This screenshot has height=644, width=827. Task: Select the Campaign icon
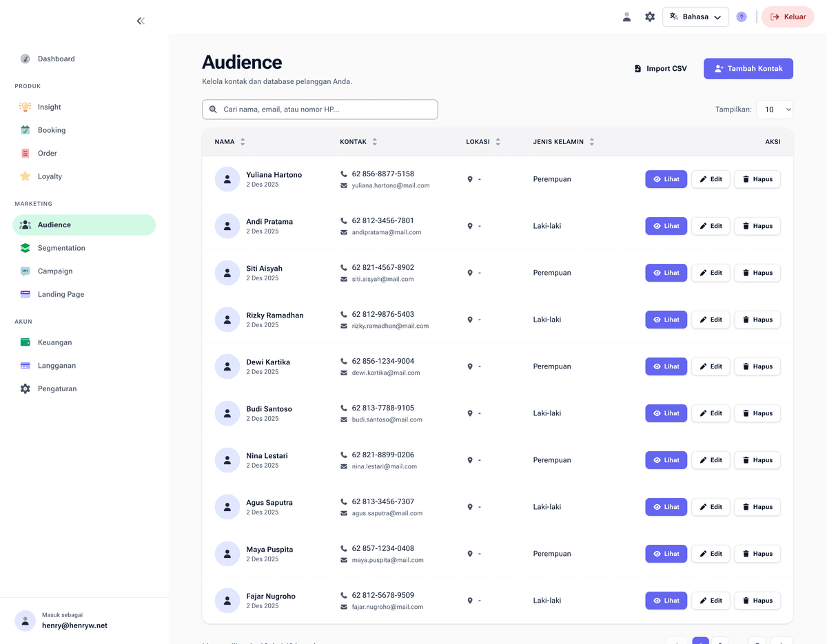point(25,271)
